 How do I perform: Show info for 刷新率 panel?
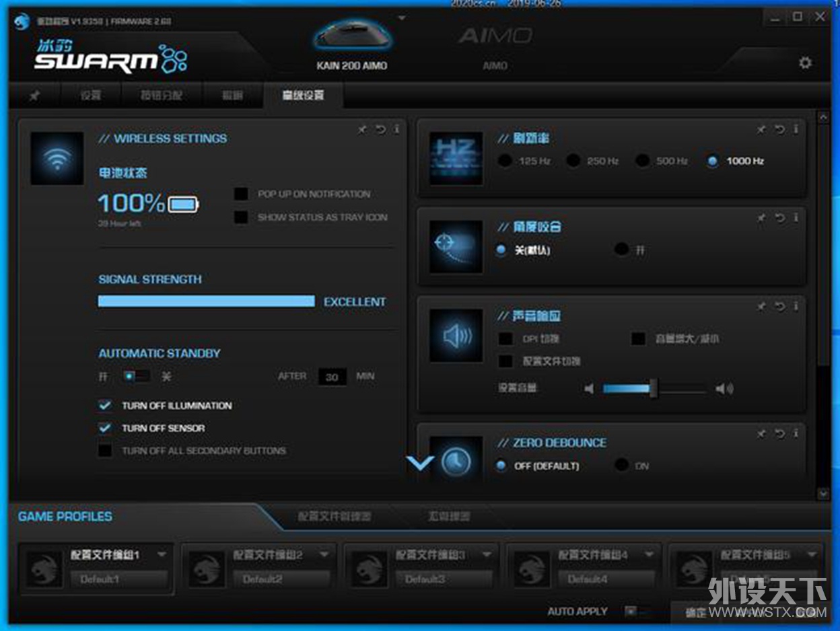(x=796, y=129)
